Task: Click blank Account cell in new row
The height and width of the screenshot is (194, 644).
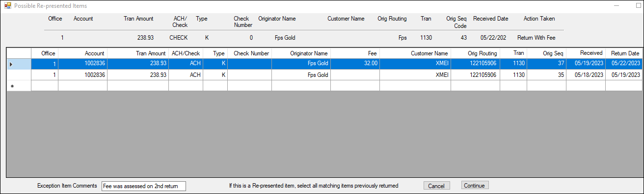Action: 82,86
